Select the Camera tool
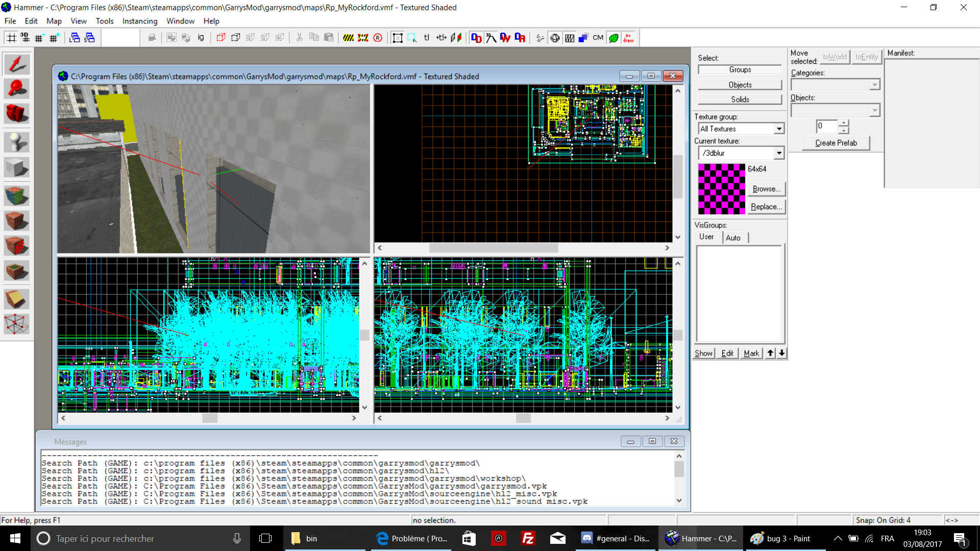 click(x=16, y=113)
